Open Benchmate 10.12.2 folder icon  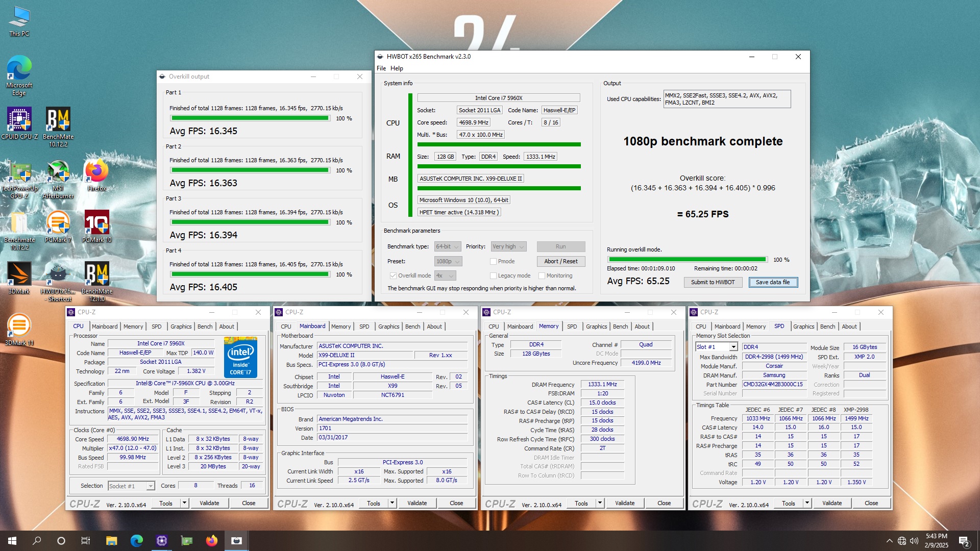pyautogui.click(x=19, y=231)
